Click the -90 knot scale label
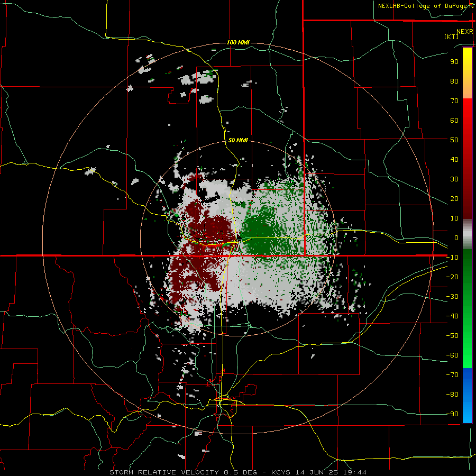This screenshot has height=476, width=476. pyautogui.click(x=452, y=414)
